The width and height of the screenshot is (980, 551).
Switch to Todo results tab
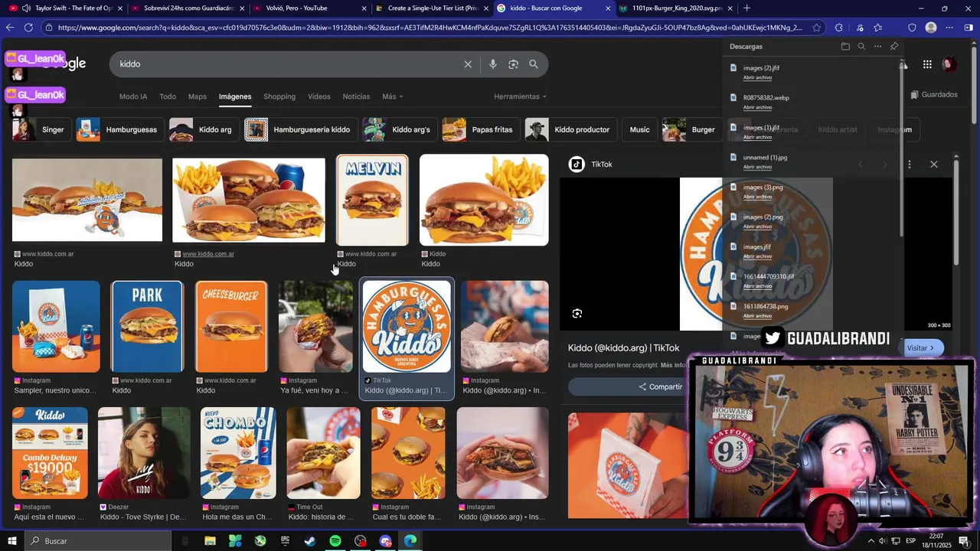coord(168,96)
